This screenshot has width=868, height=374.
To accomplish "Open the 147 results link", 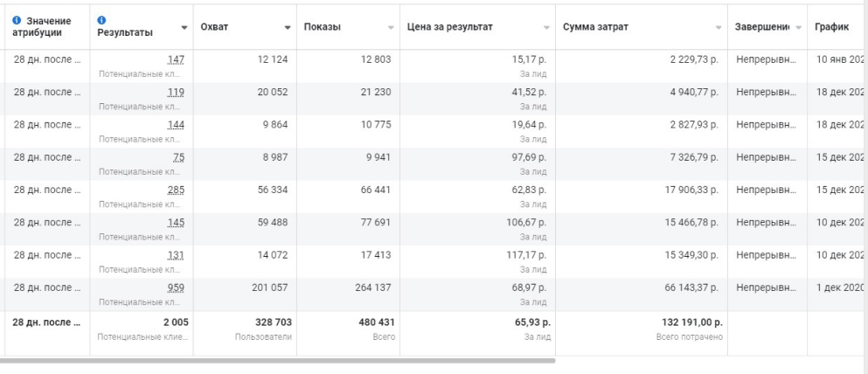I will (x=177, y=59).
